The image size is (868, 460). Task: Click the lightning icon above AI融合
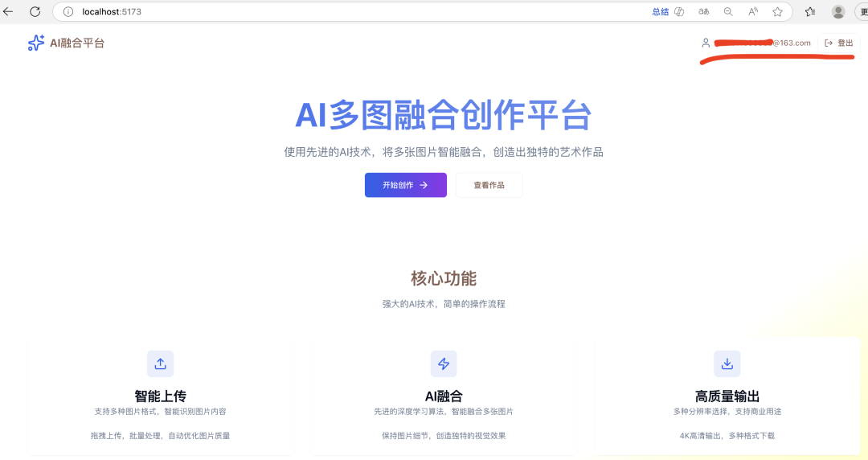444,363
